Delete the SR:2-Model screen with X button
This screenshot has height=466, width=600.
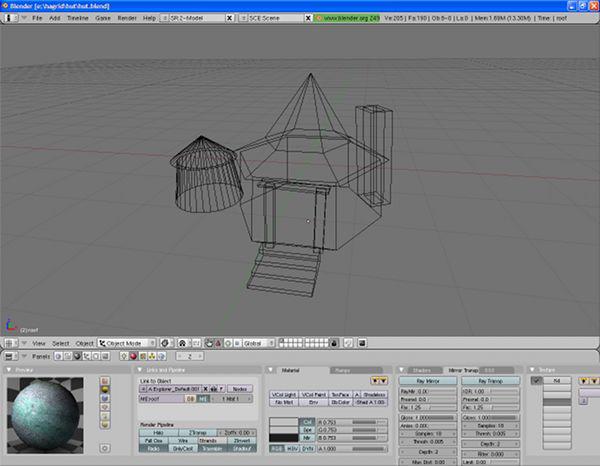230,18
